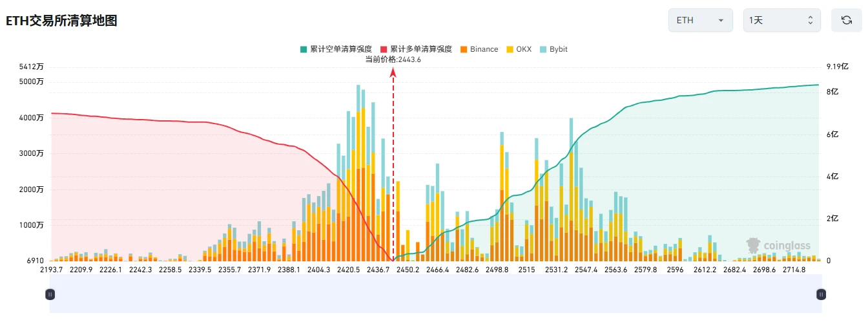
Task: Click the 5000万 left axis label
Action: click(32, 81)
